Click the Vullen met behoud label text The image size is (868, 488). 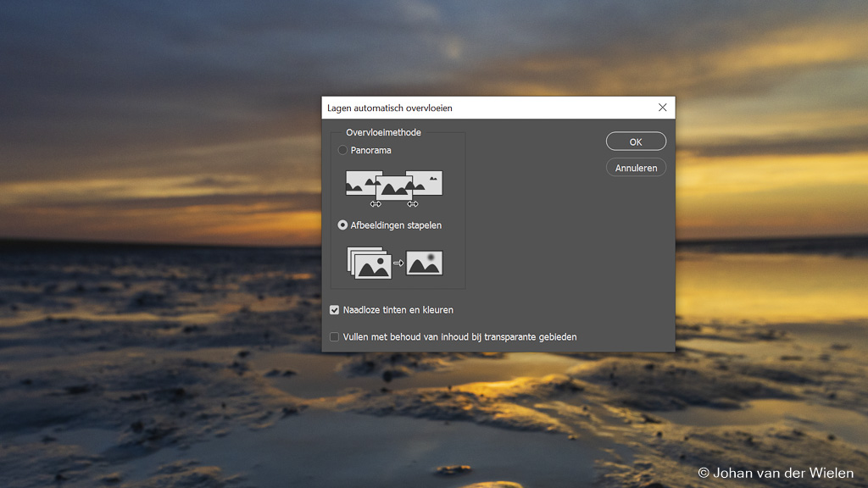[459, 337]
